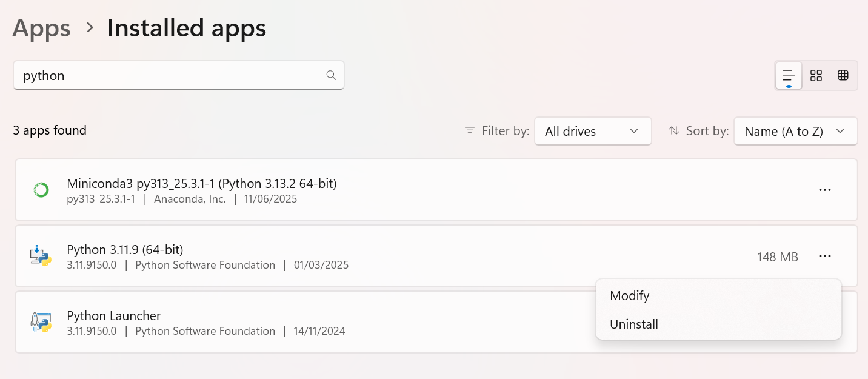Click the breadcrumb chevron after Apps
Viewport: 868px width, 379px height.
pyautogui.click(x=90, y=27)
